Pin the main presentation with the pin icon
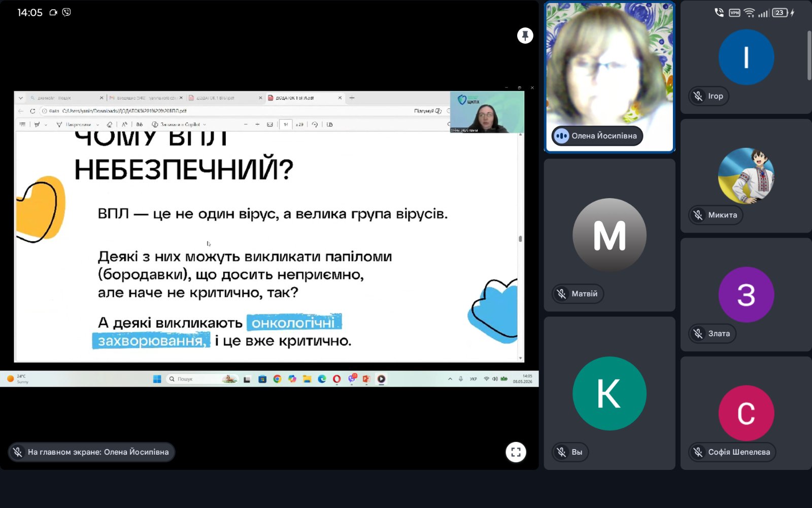Image resolution: width=812 pixels, height=508 pixels. [525, 36]
